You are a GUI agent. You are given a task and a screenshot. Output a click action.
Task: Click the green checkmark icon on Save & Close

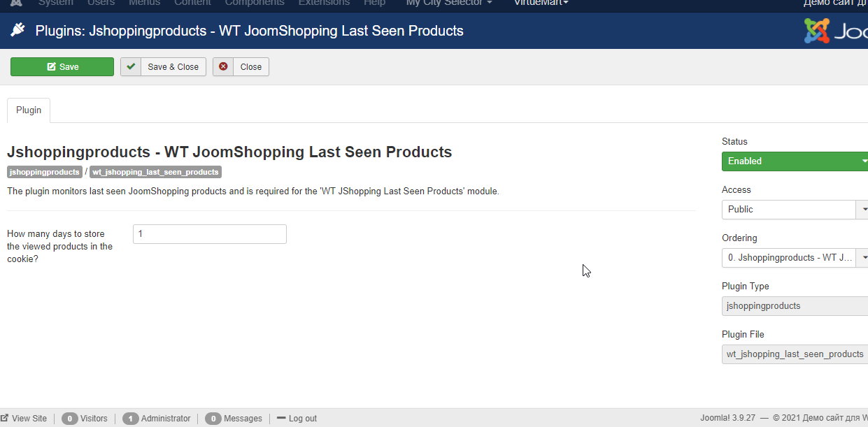(x=131, y=67)
